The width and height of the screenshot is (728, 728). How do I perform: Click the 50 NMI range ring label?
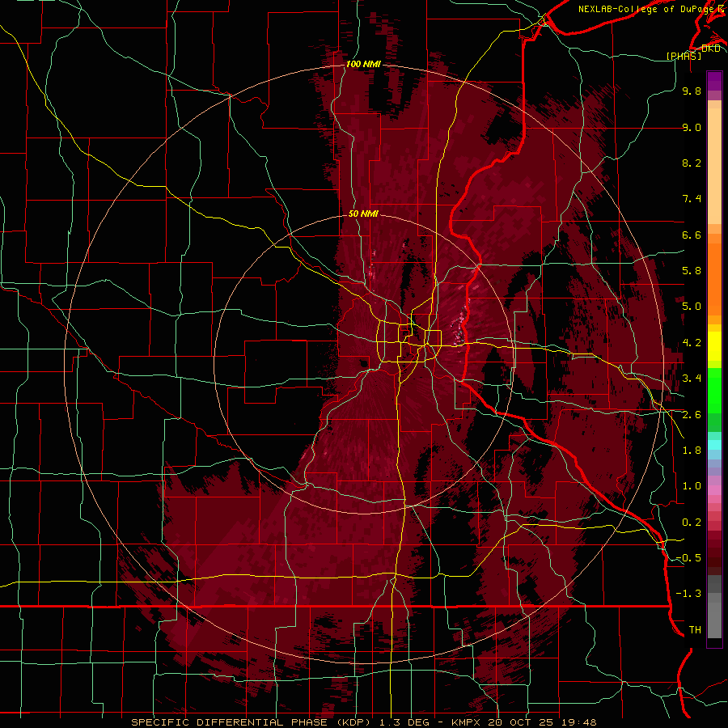point(363,214)
